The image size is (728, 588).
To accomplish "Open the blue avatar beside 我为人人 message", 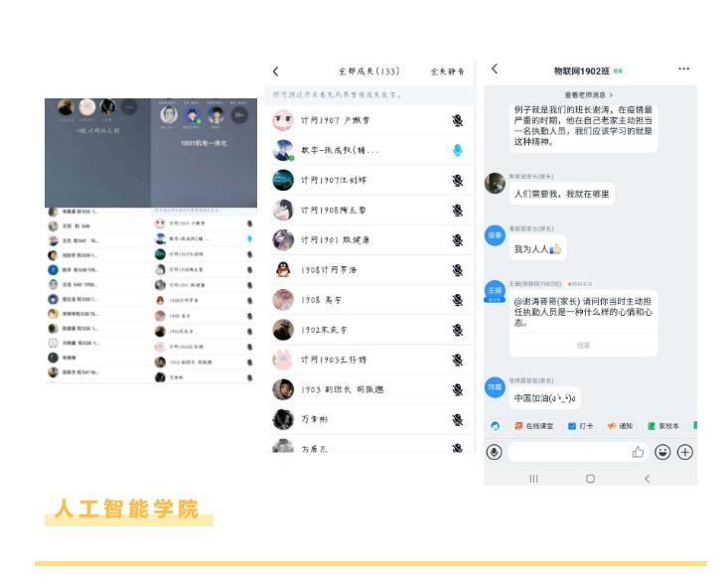I will pos(495,235).
